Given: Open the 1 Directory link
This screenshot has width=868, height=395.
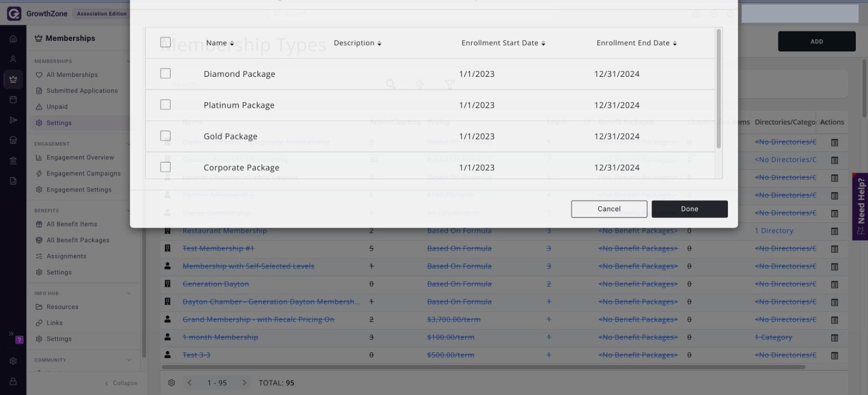Looking at the screenshot, I should [774, 231].
